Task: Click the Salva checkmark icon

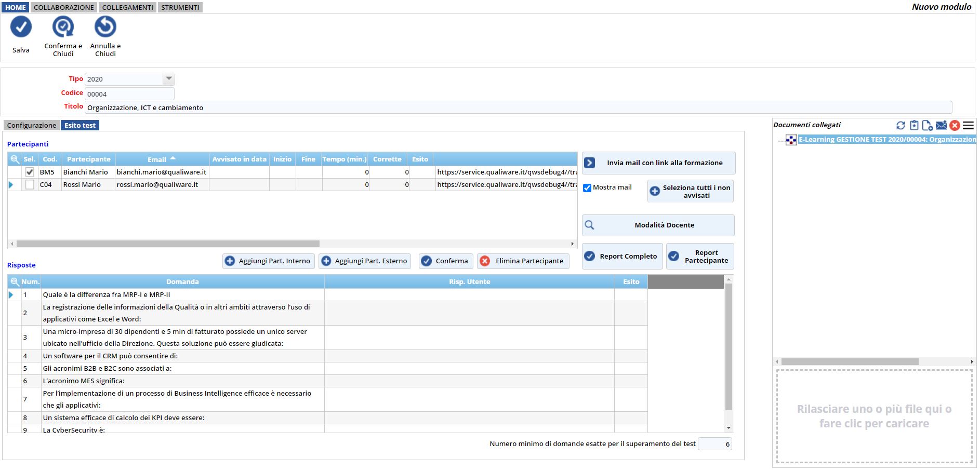Action: click(21, 27)
